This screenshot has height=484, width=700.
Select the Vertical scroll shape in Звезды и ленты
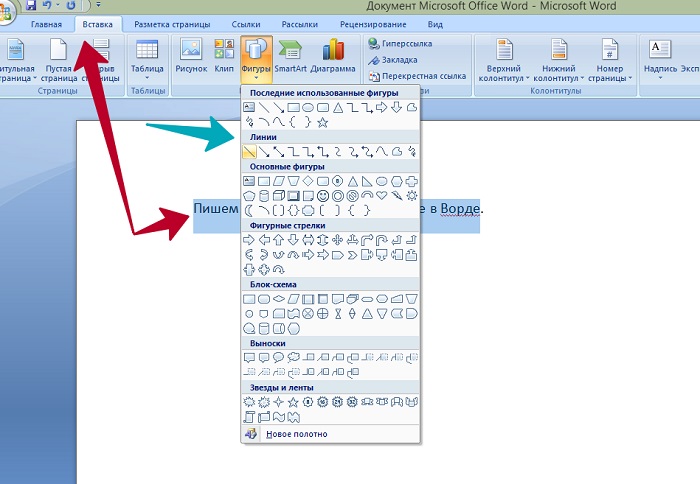click(x=249, y=417)
